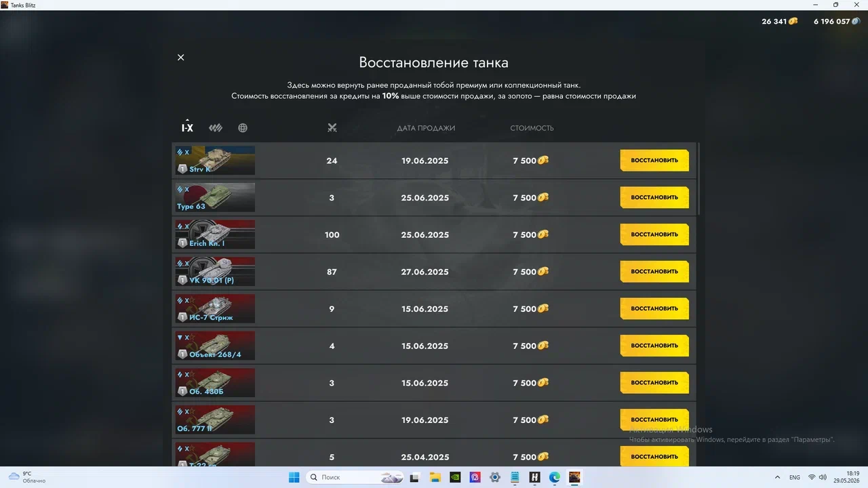Select the Strv K tank thumbnail
Screen dimensions: 868x488
click(x=215, y=161)
